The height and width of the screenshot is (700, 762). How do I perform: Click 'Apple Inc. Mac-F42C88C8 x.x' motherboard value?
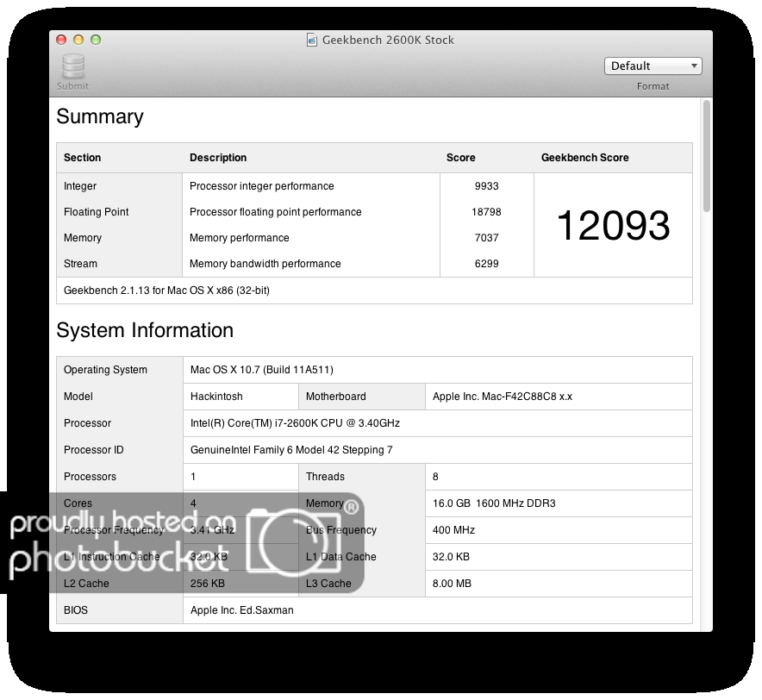coord(503,397)
